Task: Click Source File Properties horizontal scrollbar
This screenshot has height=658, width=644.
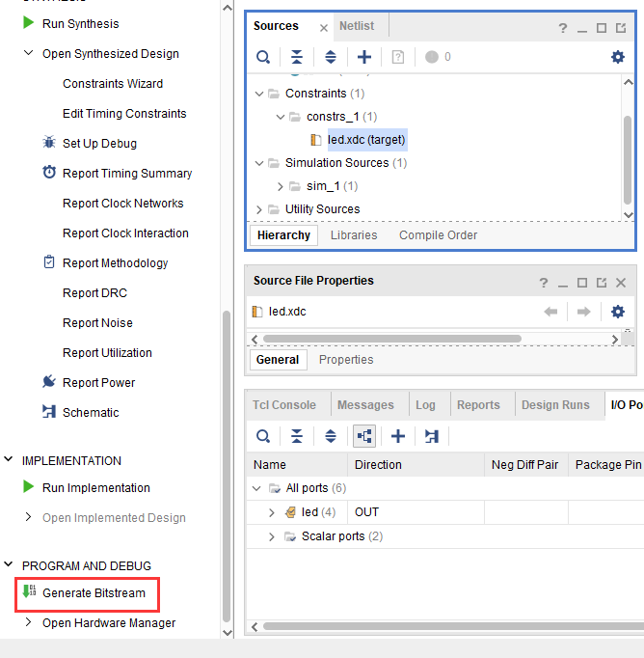Action: (x=392, y=339)
